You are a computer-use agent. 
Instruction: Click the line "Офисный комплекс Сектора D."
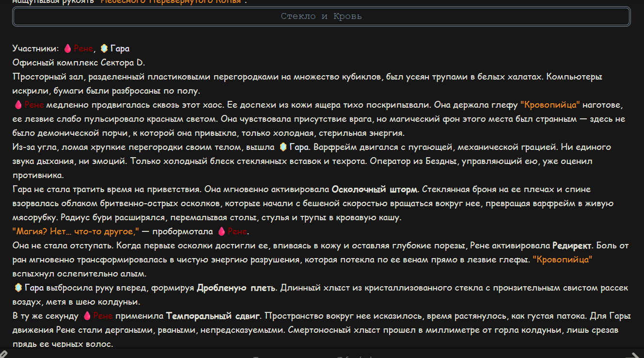coord(79,63)
